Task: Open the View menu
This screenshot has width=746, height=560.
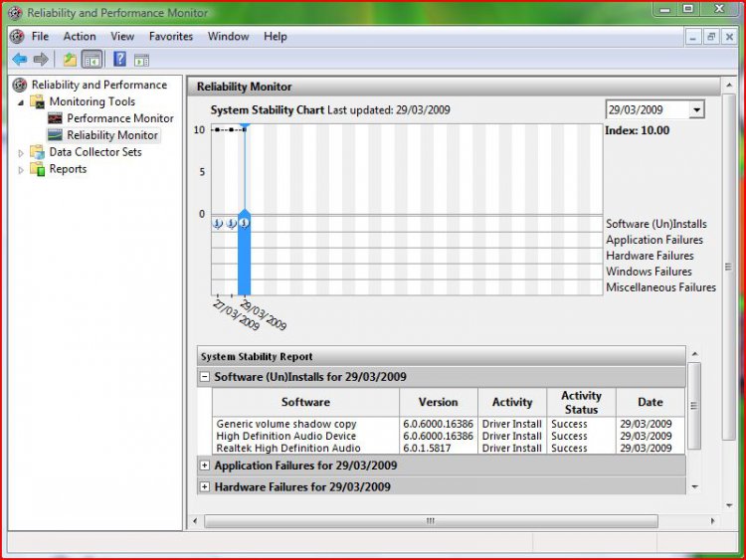Action: 122,37
